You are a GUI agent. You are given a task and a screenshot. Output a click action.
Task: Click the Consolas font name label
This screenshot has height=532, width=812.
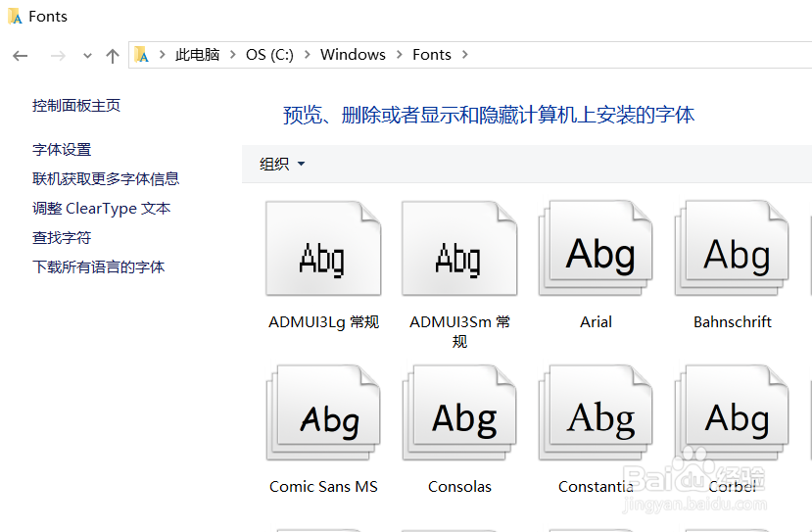(459, 486)
